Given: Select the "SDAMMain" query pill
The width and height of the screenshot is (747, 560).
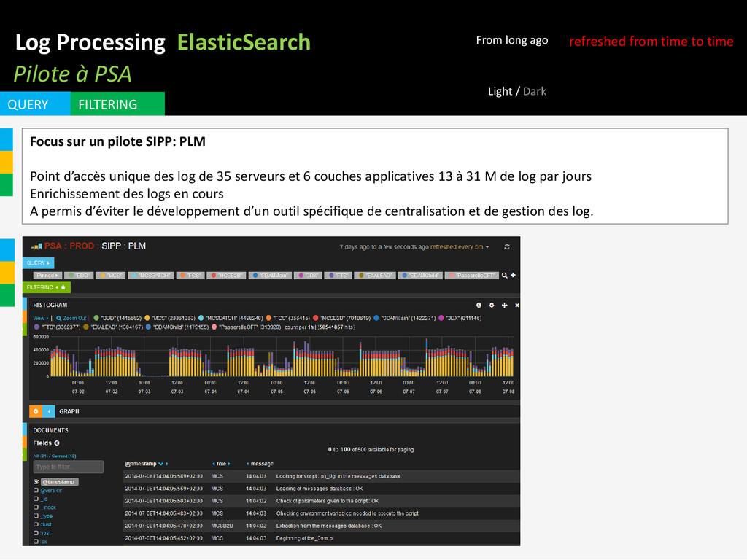Looking at the screenshot, I should [271, 275].
